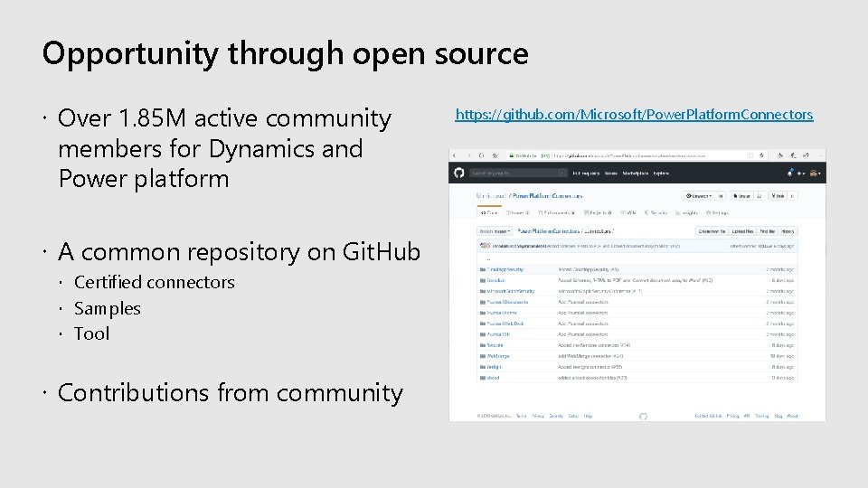Viewport: 868px width, 488px height.
Task: Open the Branch: master dropdown
Action: coord(495,231)
